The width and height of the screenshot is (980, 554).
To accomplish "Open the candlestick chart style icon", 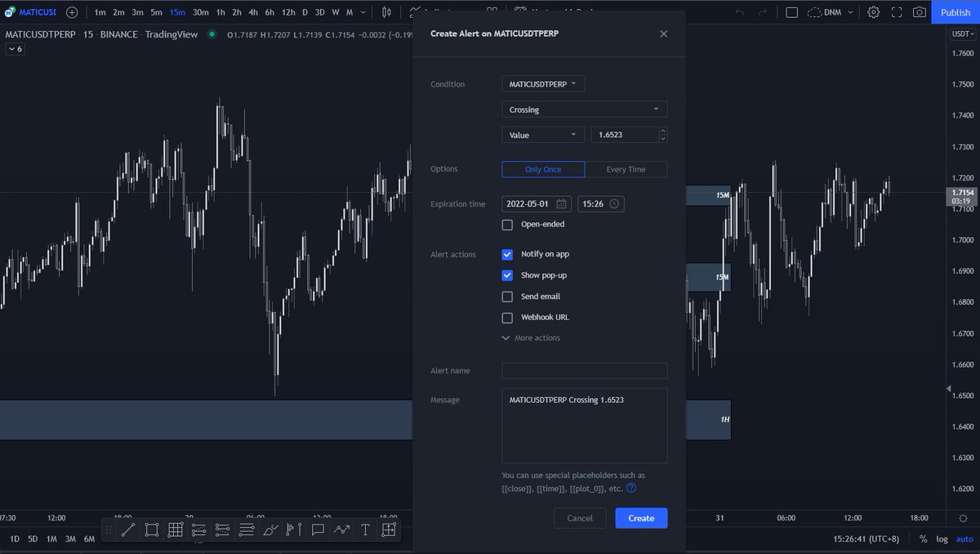I will click(x=387, y=12).
